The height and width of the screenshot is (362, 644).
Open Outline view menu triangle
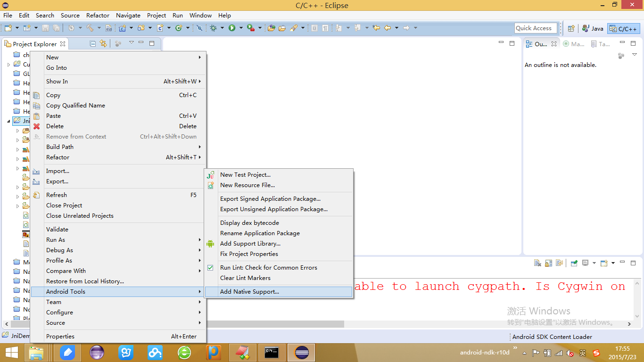click(x=635, y=55)
